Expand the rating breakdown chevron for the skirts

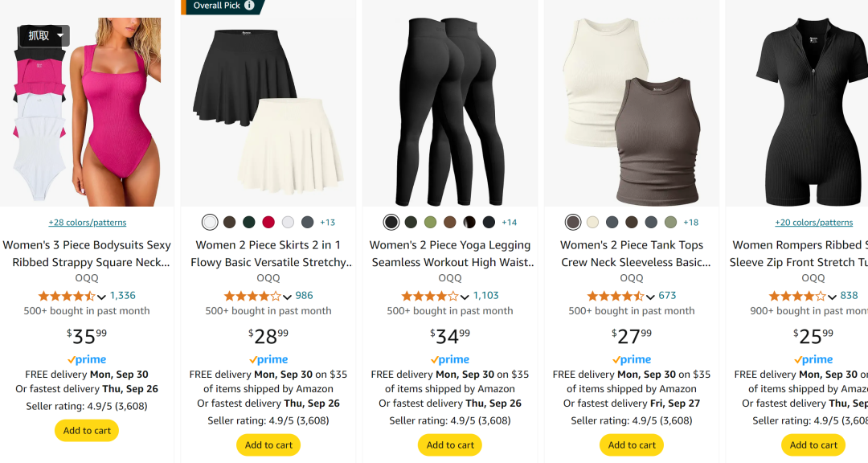[x=288, y=297]
